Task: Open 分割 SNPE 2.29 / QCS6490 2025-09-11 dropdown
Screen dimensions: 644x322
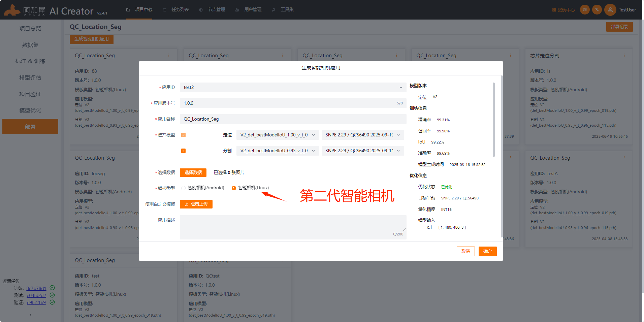Action: point(363,151)
